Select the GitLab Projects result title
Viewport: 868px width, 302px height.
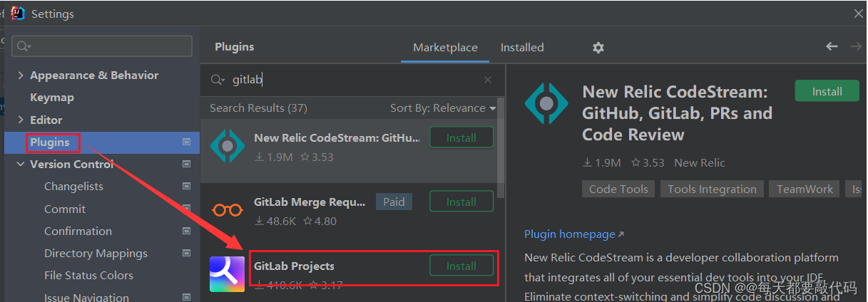[294, 266]
